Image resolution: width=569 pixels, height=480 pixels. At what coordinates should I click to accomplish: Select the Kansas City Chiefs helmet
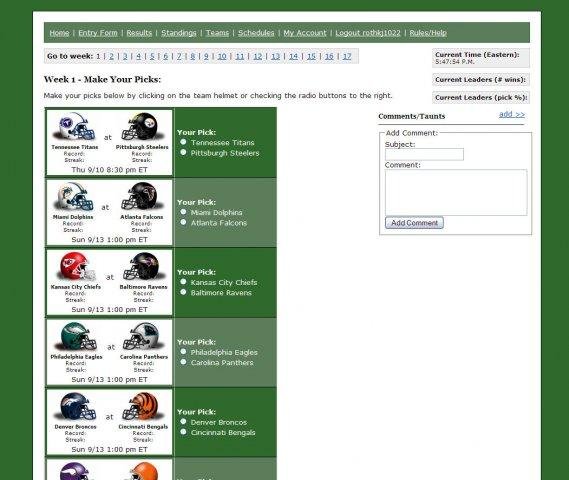[x=77, y=266]
